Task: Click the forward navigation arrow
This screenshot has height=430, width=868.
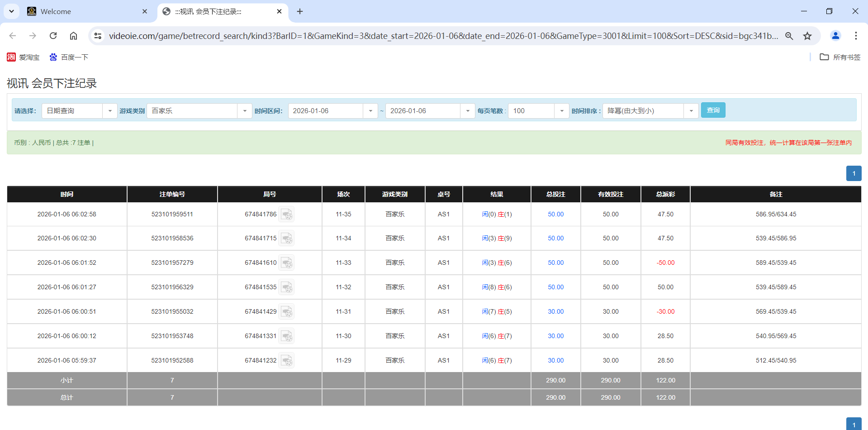Action: point(33,36)
